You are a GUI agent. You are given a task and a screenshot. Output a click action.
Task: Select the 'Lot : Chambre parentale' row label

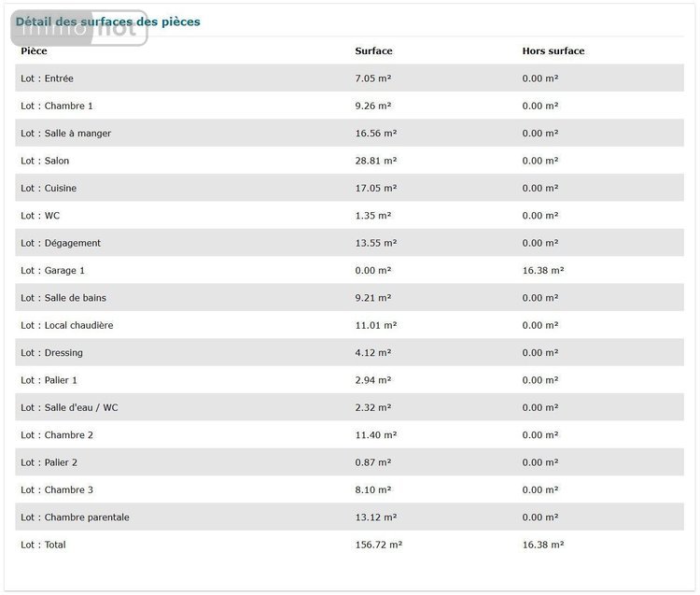(75, 517)
